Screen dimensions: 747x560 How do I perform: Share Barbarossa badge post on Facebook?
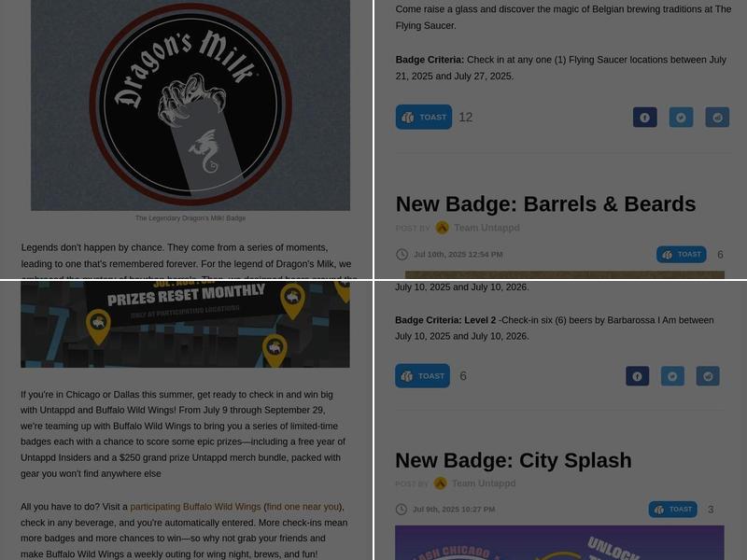click(637, 376)
